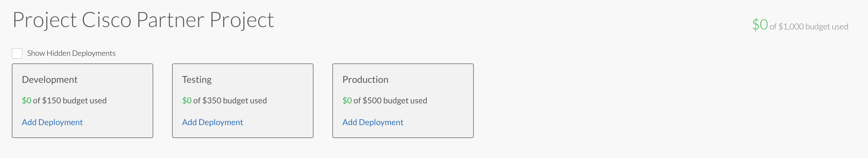Viewport: 868px width, 158px height.
Task: Add a deployment to Production
Action: [x=373, y=122]
